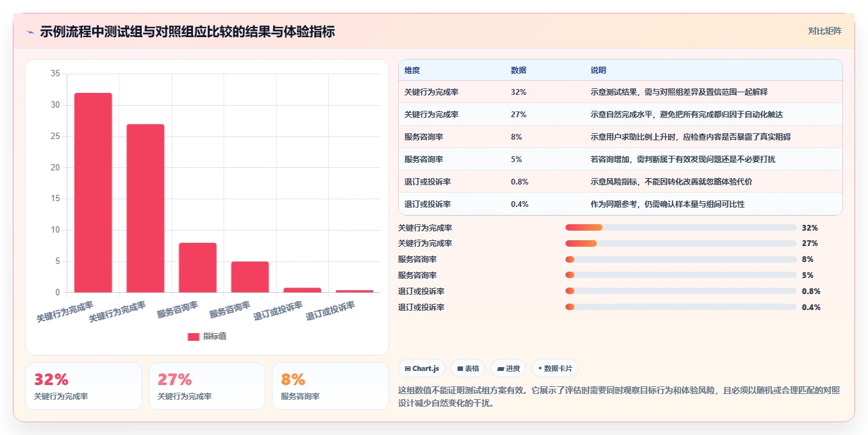Click 服务咨询率 label beside the 8% progress bar
The width and height of the screenshot is (868, 435).
pyautogui.click(x=417, y=259)
